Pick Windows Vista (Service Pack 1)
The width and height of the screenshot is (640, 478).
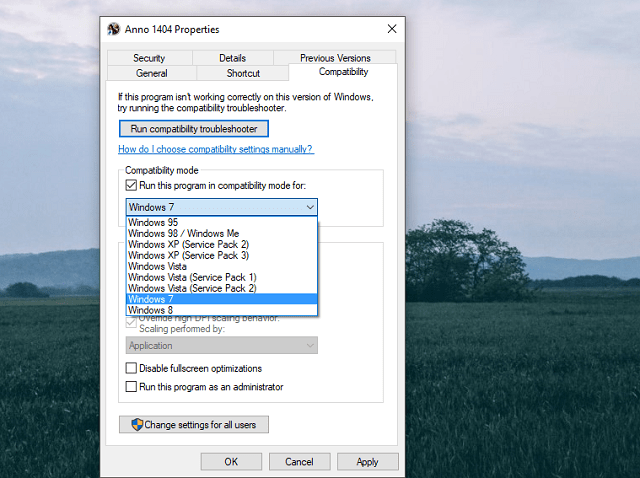click(222, 278)
